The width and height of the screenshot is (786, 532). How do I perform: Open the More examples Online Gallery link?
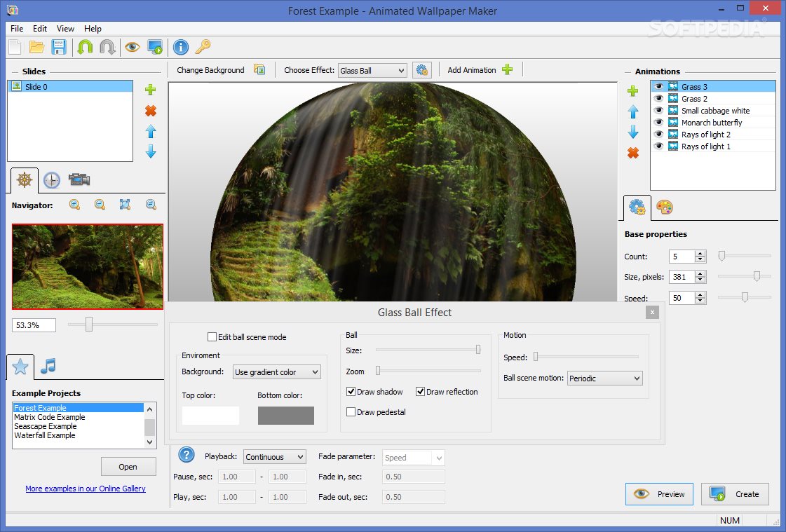click(86, 489)
